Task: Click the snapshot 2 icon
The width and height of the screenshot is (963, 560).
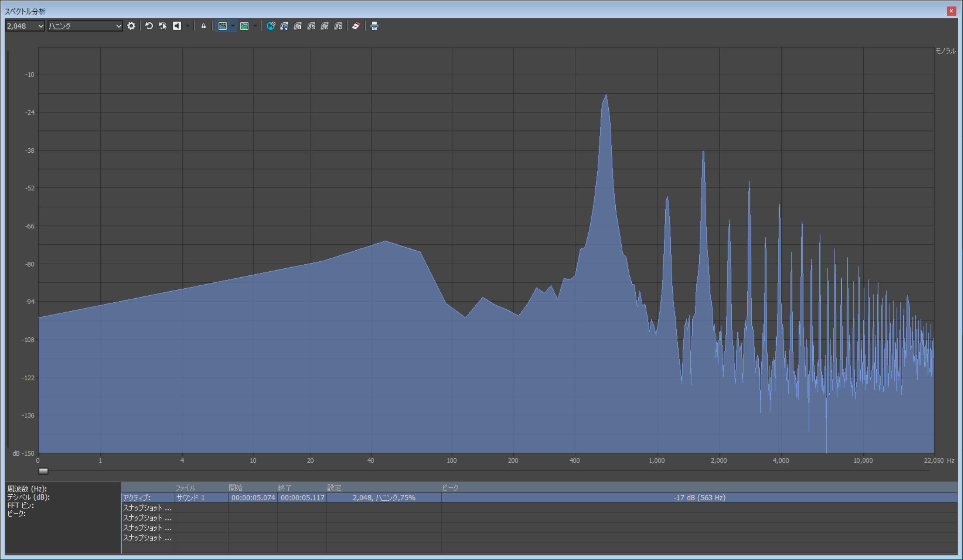Action: click(x=311, y=26)
